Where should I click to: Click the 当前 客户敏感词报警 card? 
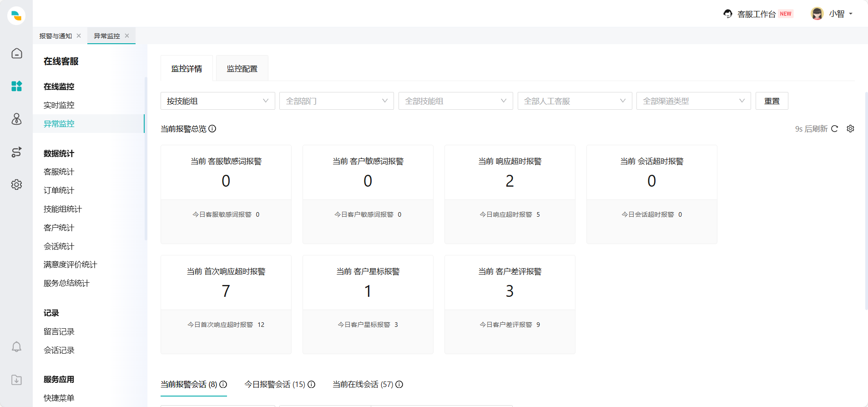368,194
